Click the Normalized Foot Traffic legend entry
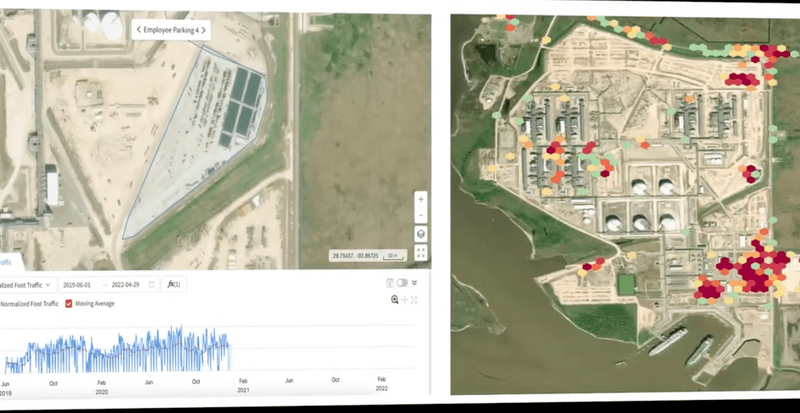The height and width of the screenshot is (413, 800). click(x=29, y=304)
